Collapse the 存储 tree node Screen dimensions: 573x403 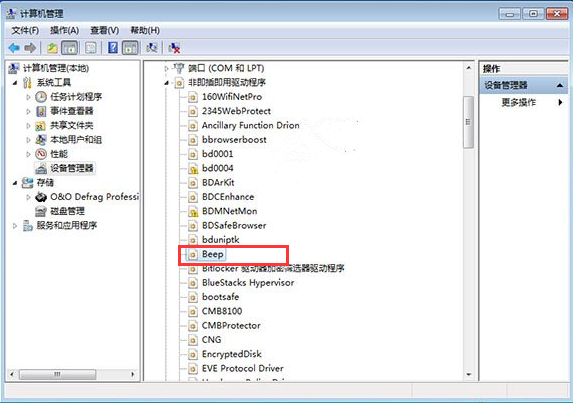point(15,183)
